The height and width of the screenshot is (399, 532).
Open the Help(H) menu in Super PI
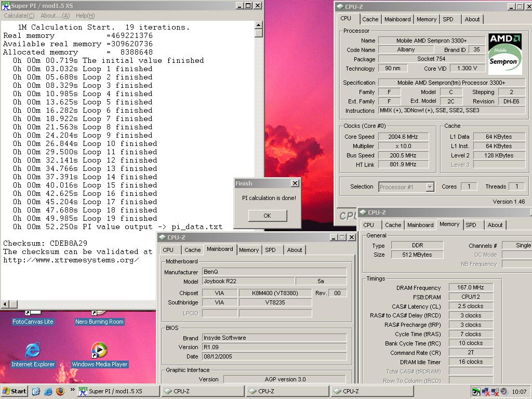(x=85, y=16)
